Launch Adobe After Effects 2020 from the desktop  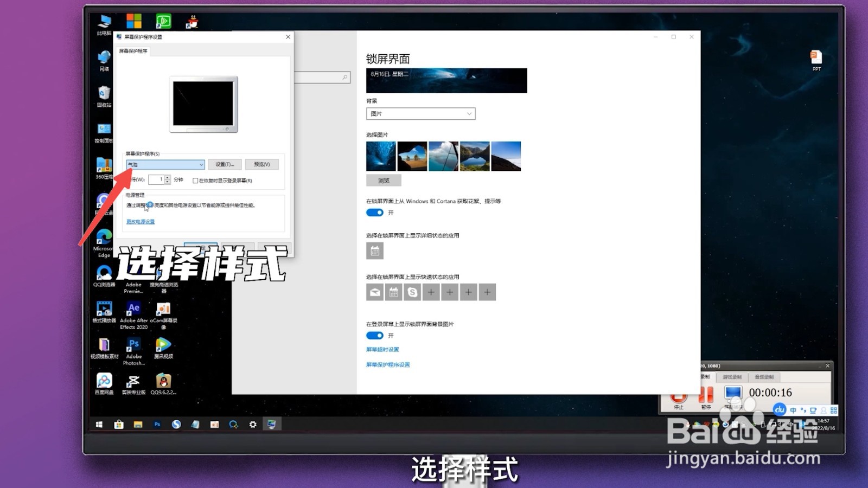[x=133, y=309]
